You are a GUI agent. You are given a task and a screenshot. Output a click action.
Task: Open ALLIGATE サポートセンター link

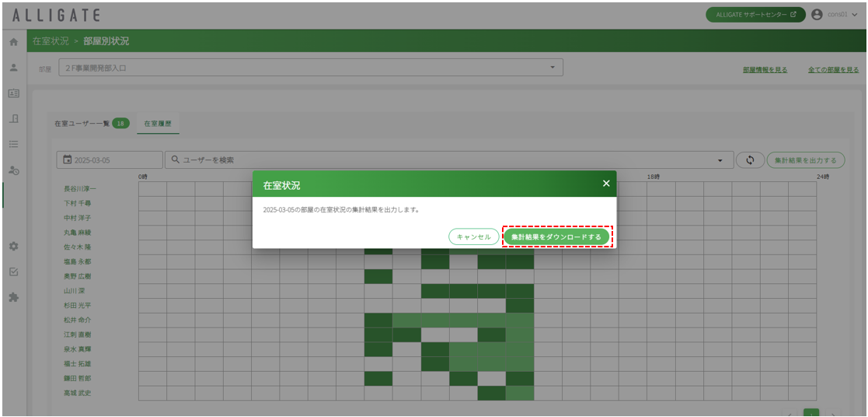pos(755,15)
